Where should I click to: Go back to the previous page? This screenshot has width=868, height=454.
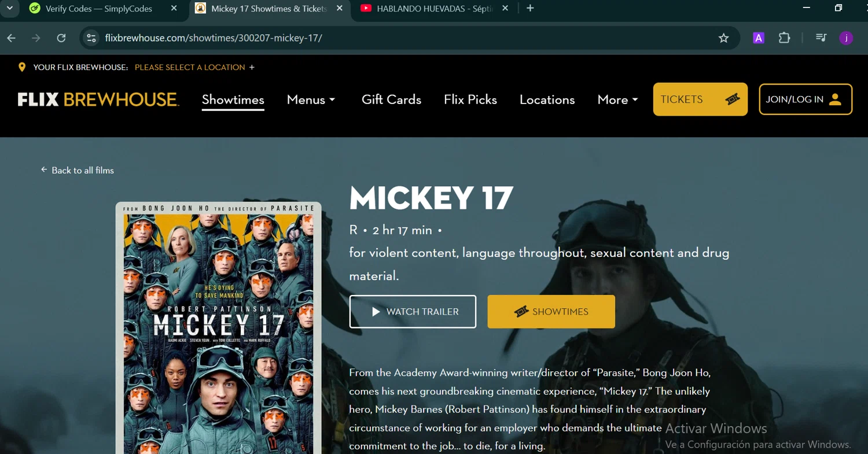(x=12, y=38)
